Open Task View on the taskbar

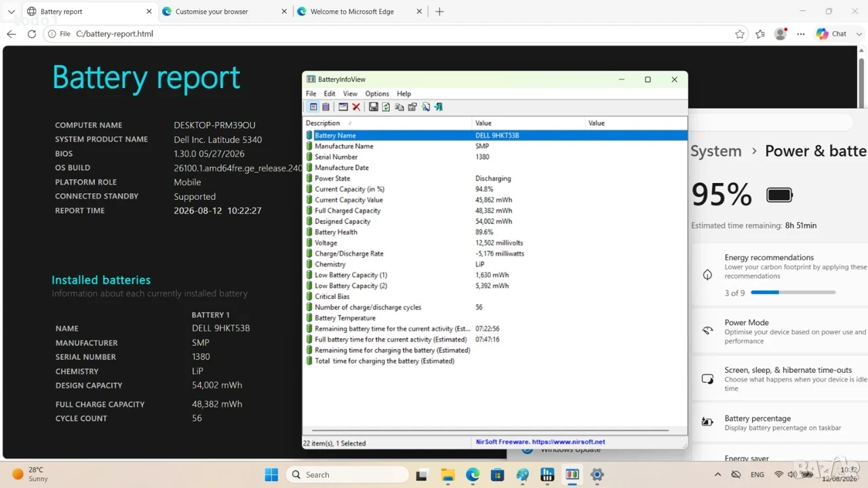pyautogui.click(x=422, y=474)
